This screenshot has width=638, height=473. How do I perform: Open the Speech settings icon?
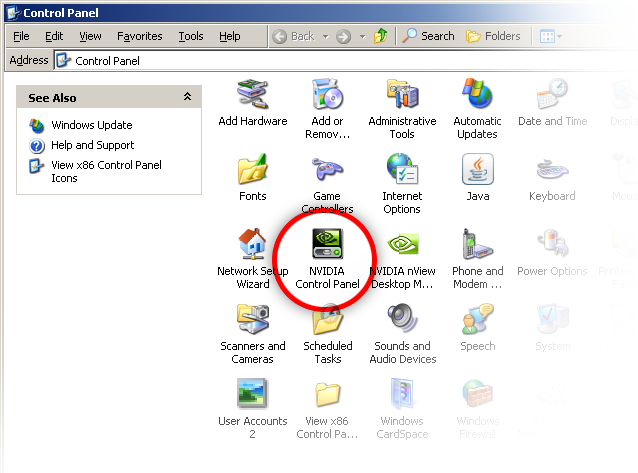tap(477, 319)
